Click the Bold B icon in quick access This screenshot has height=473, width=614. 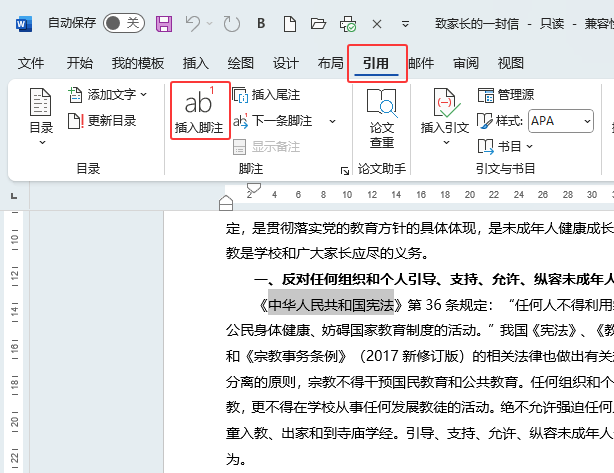click(x=261, y=23)
